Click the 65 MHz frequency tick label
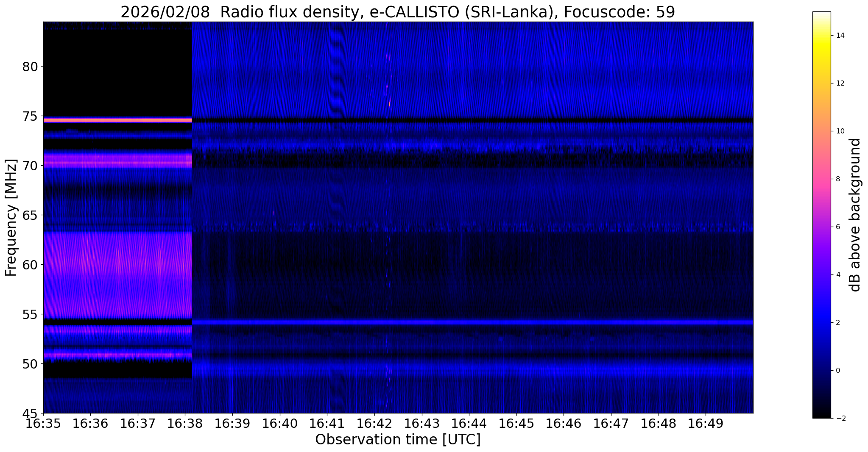The width and height of the screenshot is (868, 452). pos(31,215)
